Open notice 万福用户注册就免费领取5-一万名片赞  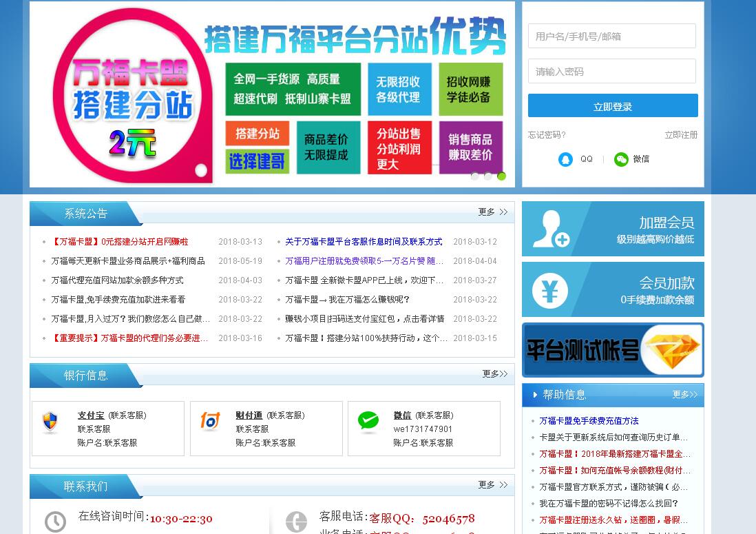[x=364, y=261]
